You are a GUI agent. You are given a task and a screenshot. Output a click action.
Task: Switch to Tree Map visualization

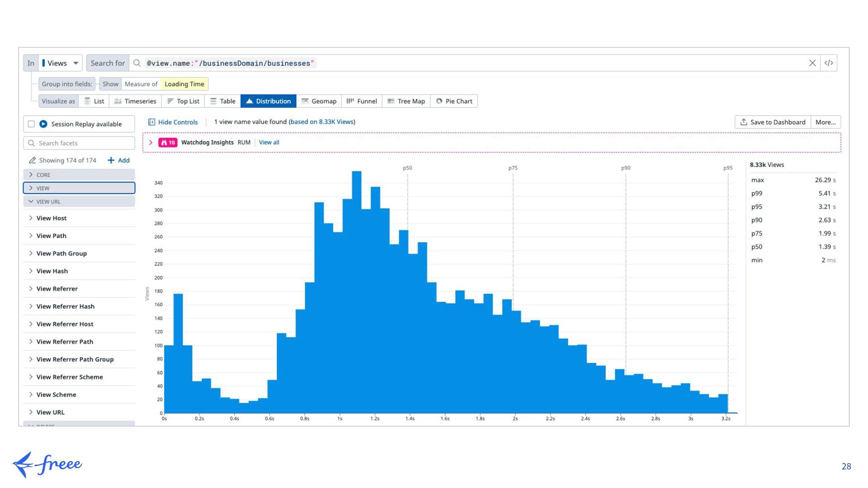point(406,101)
